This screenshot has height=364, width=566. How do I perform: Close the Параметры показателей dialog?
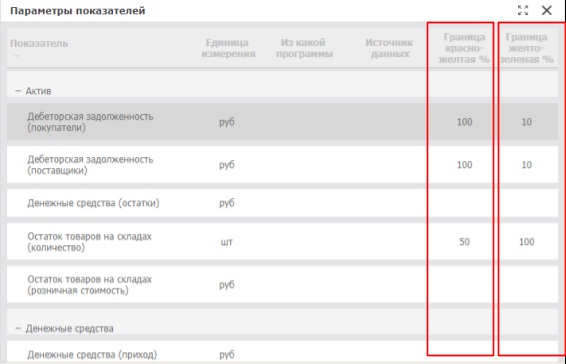547,10
